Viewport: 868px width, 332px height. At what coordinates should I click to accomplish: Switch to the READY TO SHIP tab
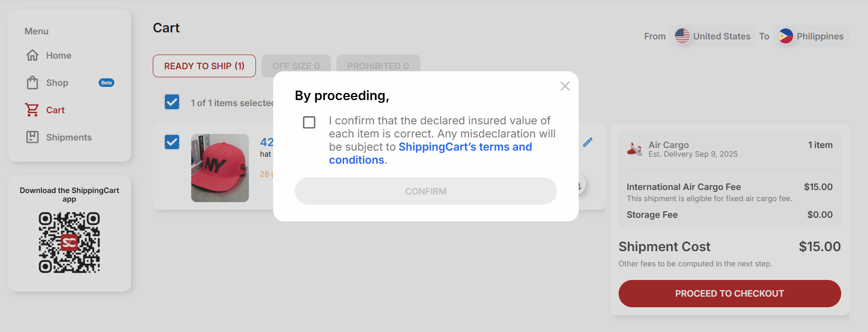(204, 66)
